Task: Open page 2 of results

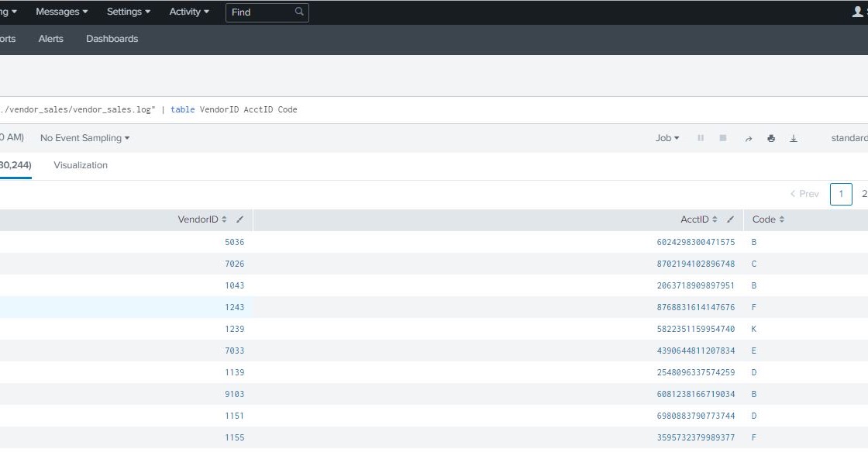Action: [864, 194]
